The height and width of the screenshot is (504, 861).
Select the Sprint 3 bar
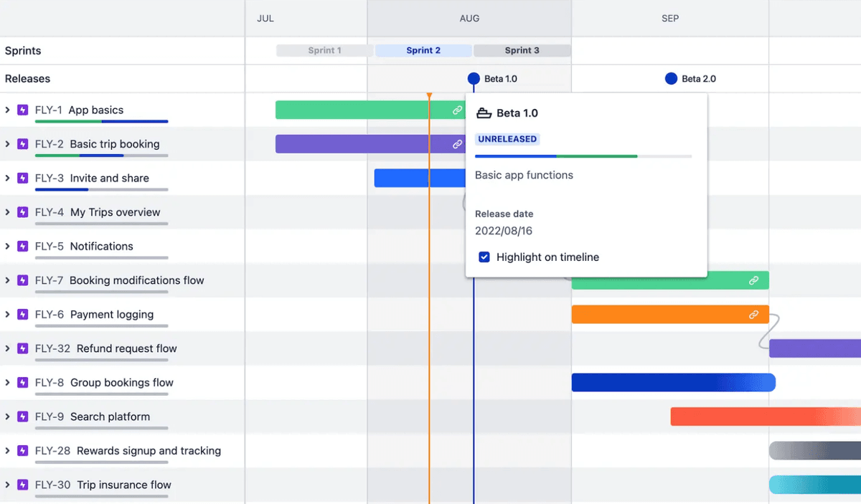[522, 50]
